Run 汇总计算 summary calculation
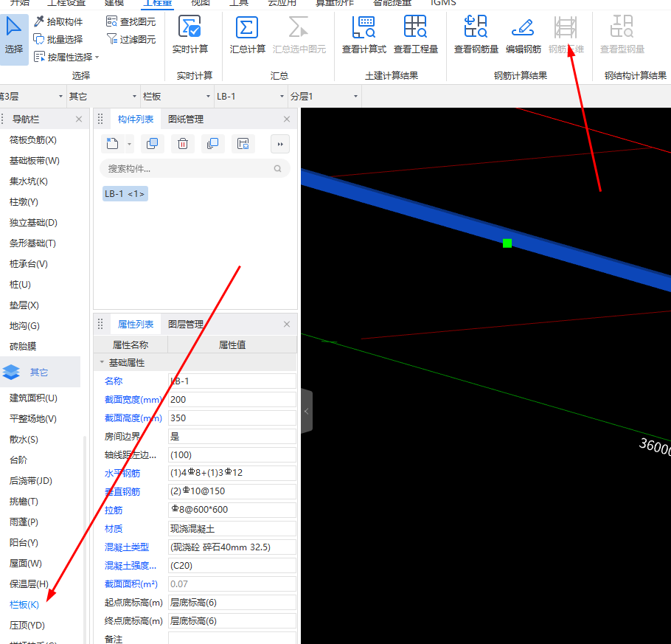Image resolution: width=671 pixels, height=644 pixels. point(247,35)
